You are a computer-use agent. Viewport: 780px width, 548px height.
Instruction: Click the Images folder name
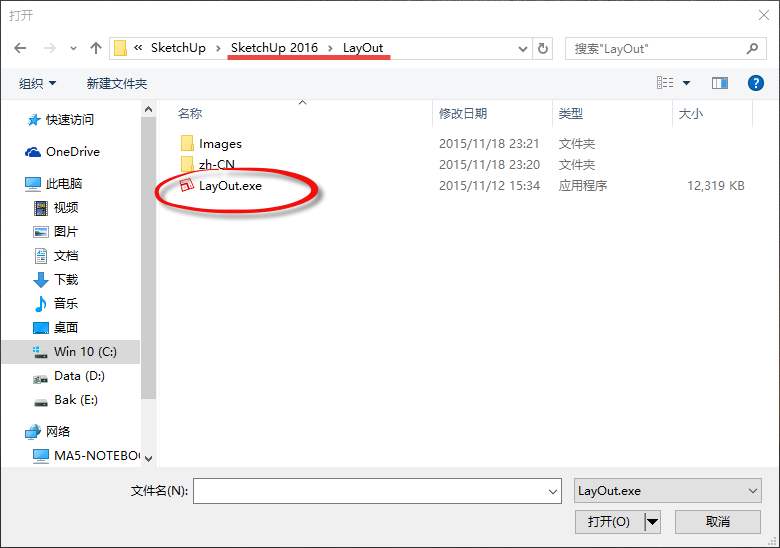(220, 144)
